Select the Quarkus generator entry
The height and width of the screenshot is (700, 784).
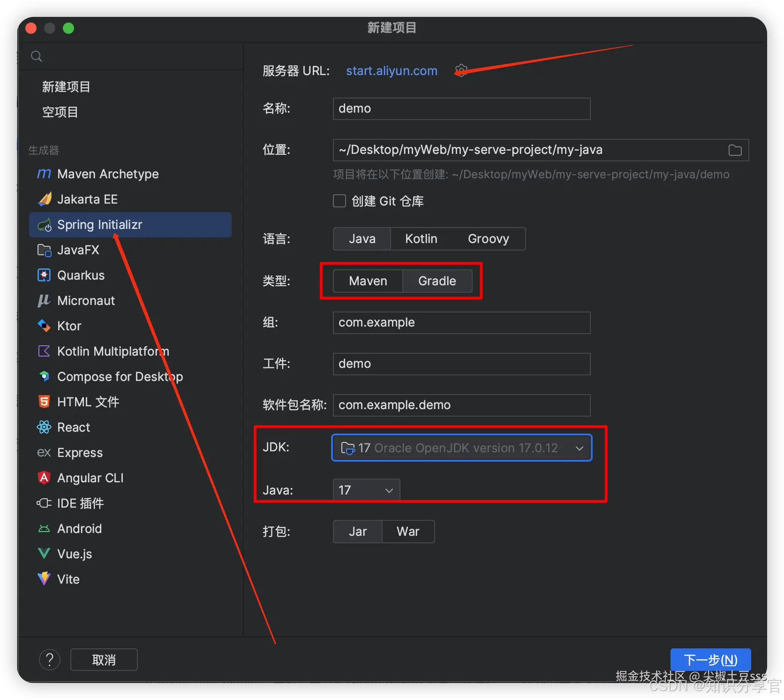pyautogui.click(x=130, y=275)
